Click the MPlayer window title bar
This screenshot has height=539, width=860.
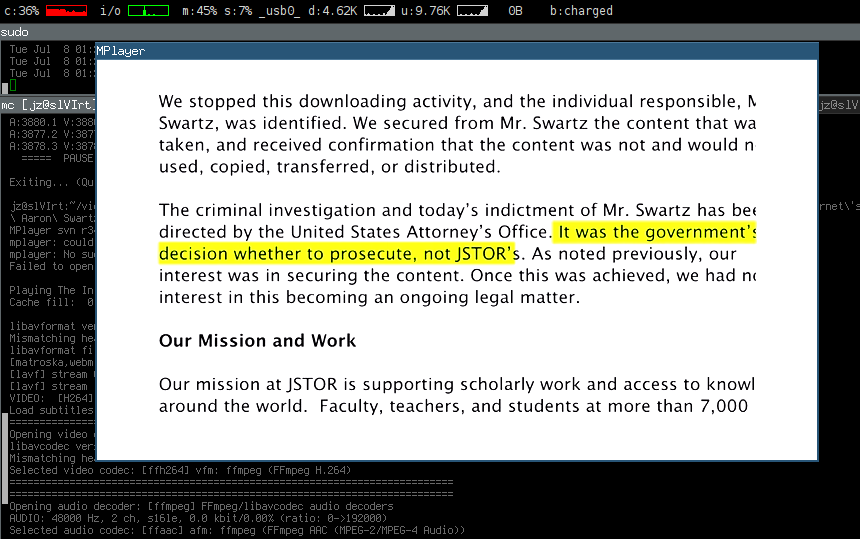457,51
